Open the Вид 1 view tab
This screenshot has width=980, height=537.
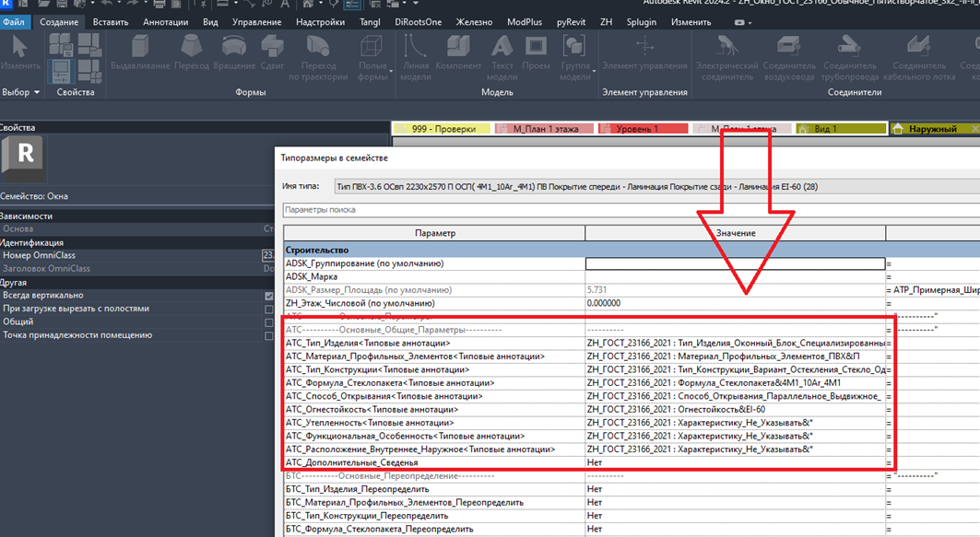839,129
